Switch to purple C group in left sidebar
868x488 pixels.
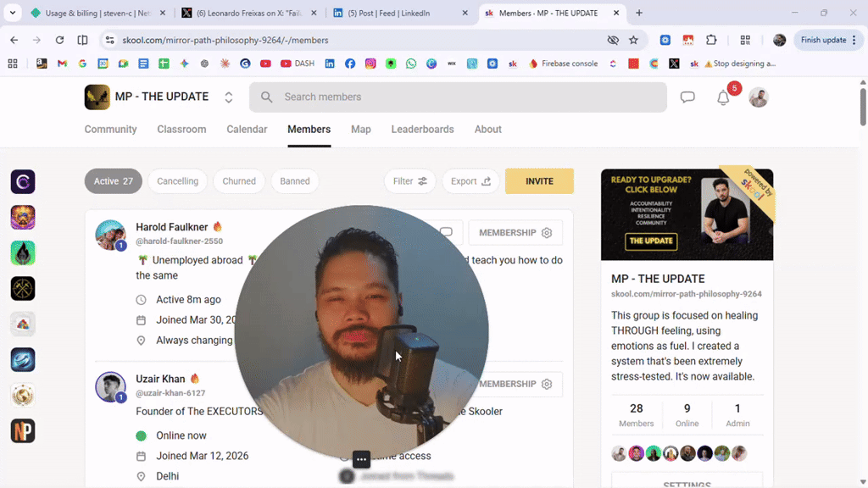tap(23, 181)
